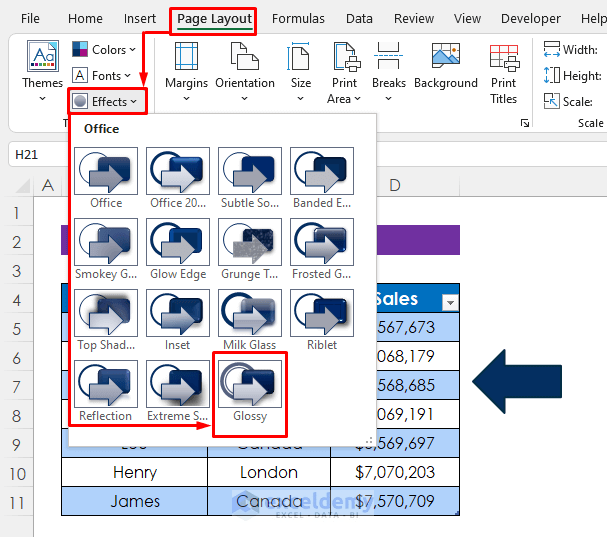Switch to the Data tab
The width and height of the screenshot is (607, 537).
pos(359,19)
